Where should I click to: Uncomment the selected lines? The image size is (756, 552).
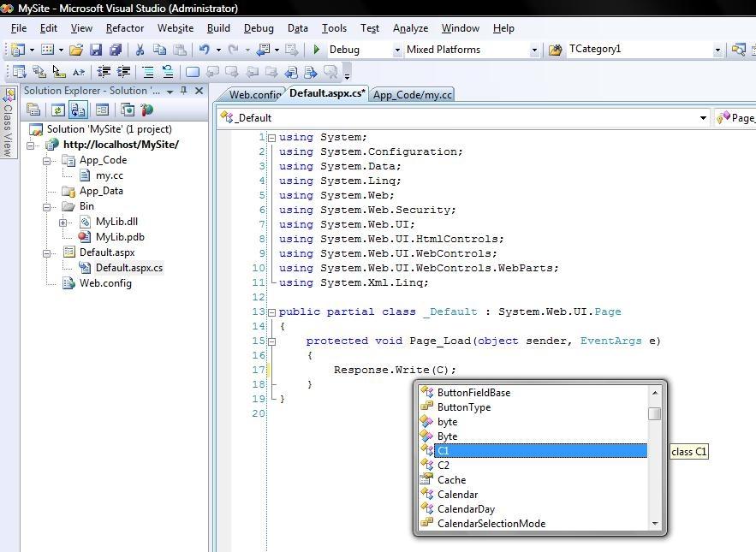[168, 72]
